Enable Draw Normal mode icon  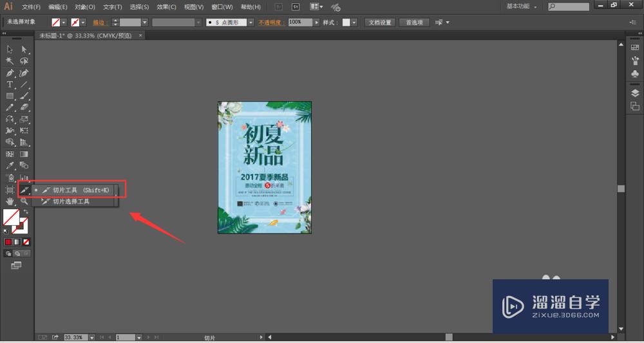[8, 254]
